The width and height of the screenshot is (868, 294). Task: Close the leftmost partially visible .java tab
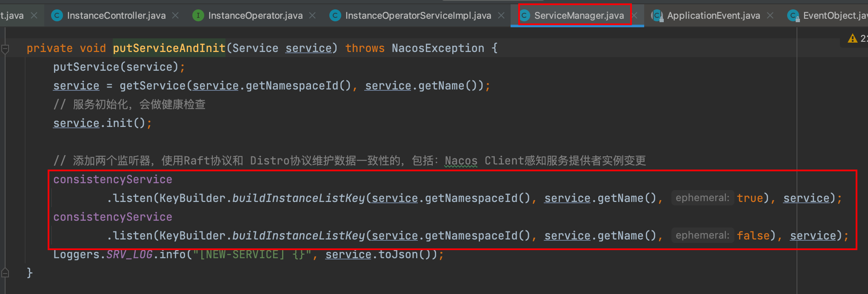coord(34,16)
